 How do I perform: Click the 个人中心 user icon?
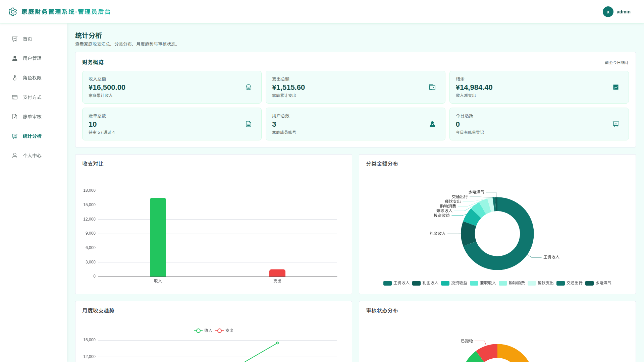coord(15,156)
